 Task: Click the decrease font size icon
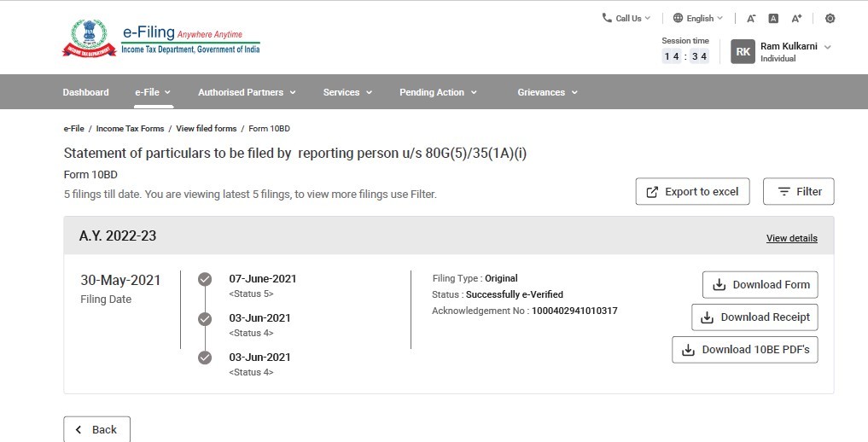[751, 18]
